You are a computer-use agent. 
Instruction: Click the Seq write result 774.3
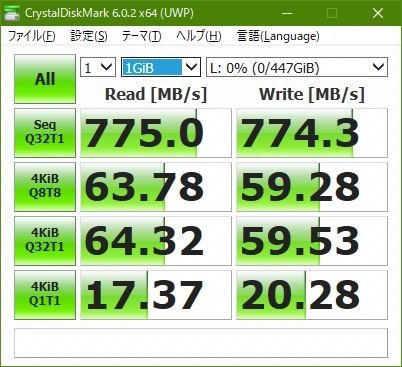pos(312,133)
